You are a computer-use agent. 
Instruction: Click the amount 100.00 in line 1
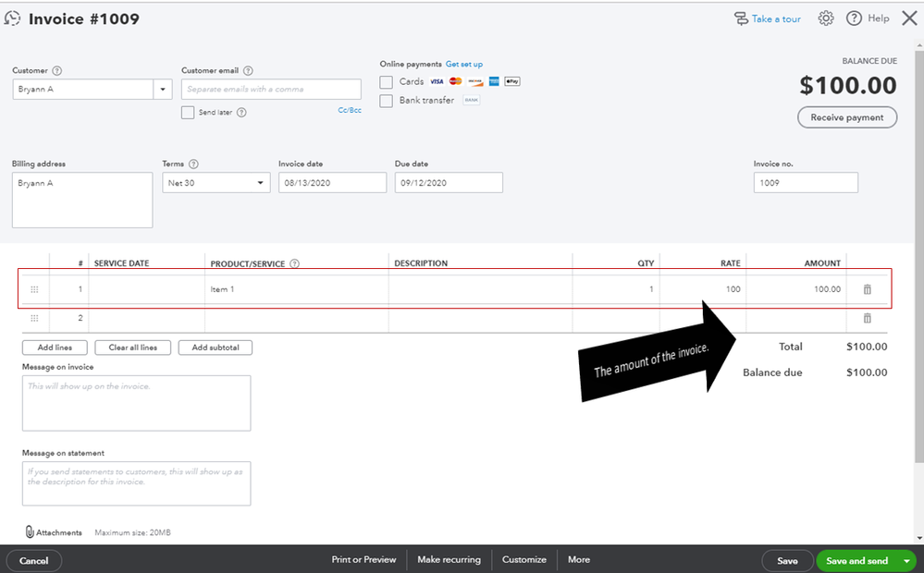click(828, 289)
